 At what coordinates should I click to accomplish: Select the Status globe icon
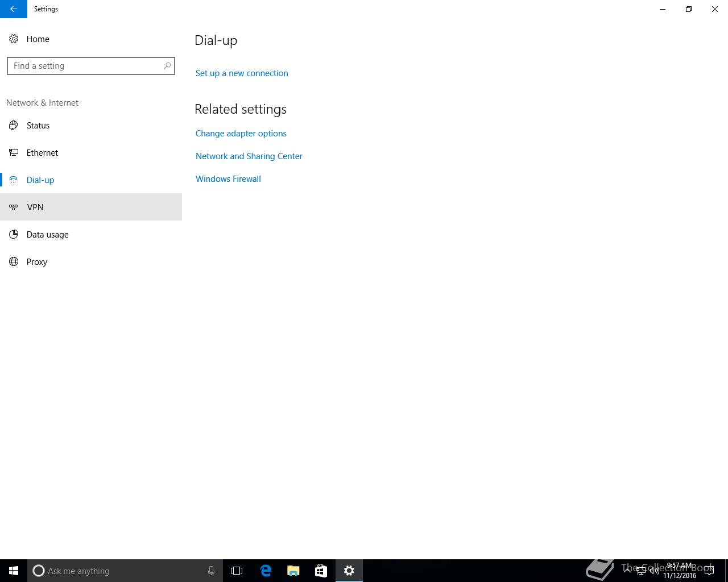click(x=14, y=126)
